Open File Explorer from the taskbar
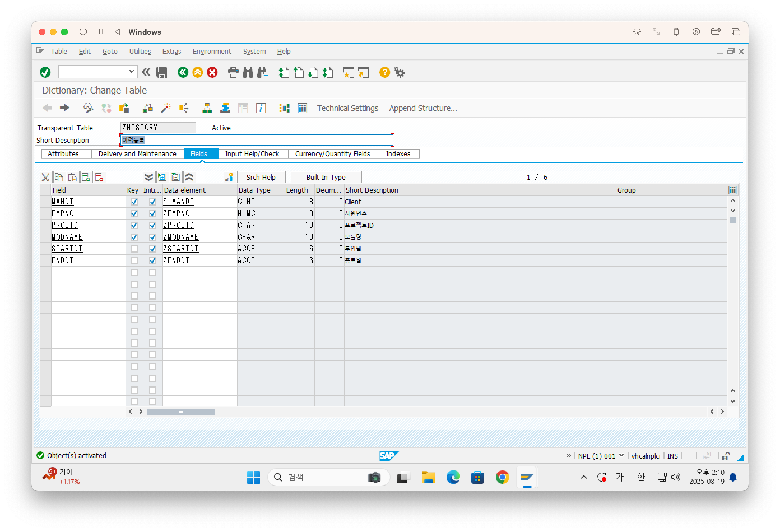 coord(428,477)
